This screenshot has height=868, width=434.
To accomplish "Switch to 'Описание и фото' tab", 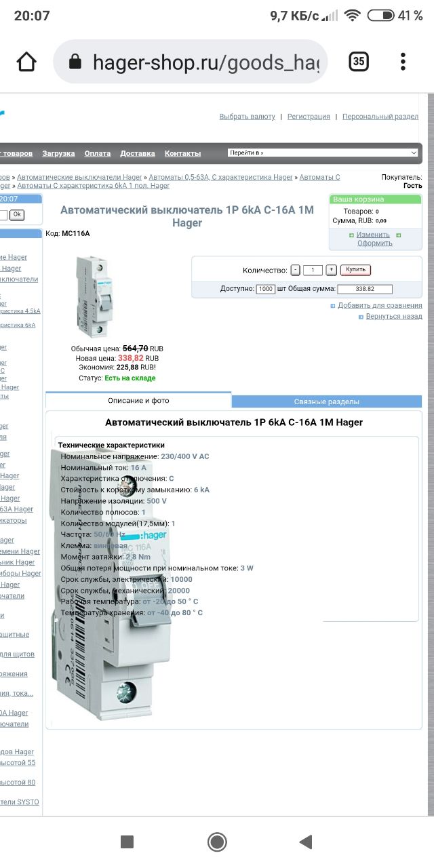I will pos(138,400).
